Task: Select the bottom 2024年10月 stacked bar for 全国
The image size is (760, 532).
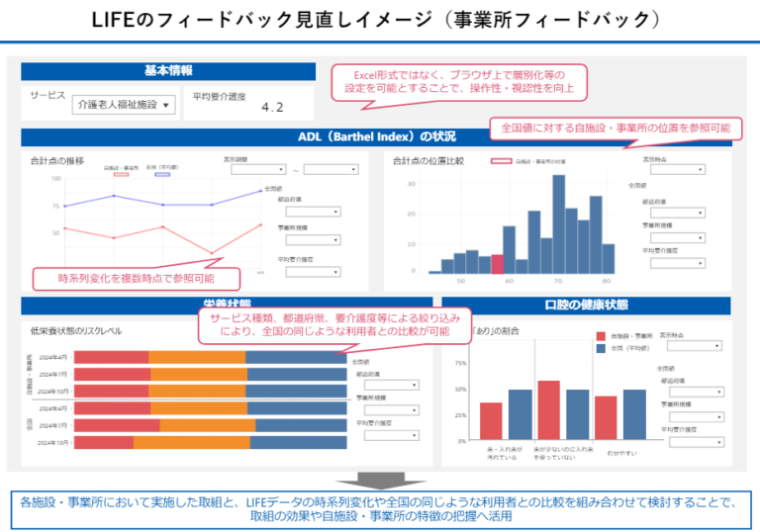Action: pos(211,442)
